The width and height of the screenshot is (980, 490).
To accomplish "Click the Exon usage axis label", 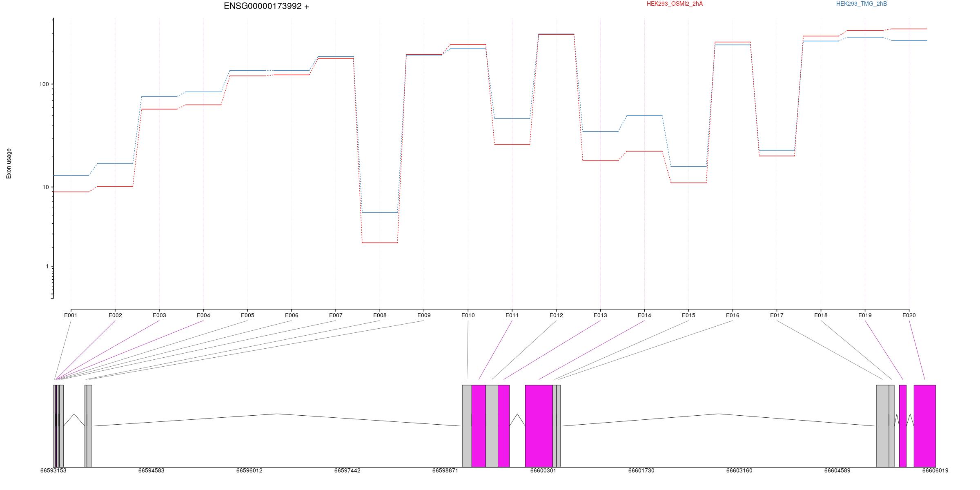I will [9, 163].
